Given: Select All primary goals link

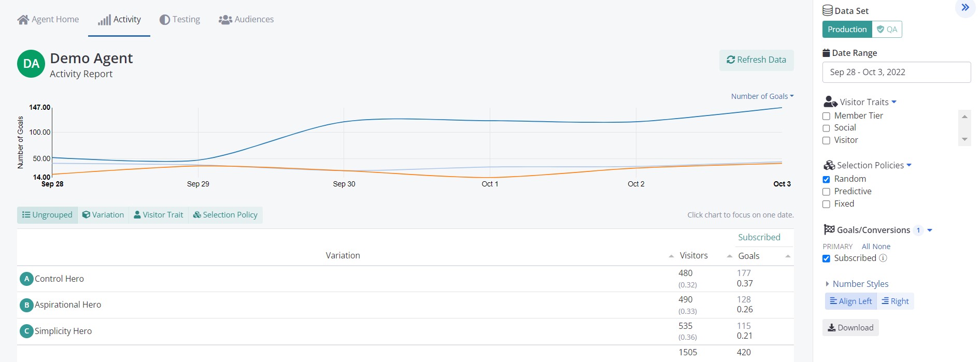Looking at the screenshot, I should (866, 247).
